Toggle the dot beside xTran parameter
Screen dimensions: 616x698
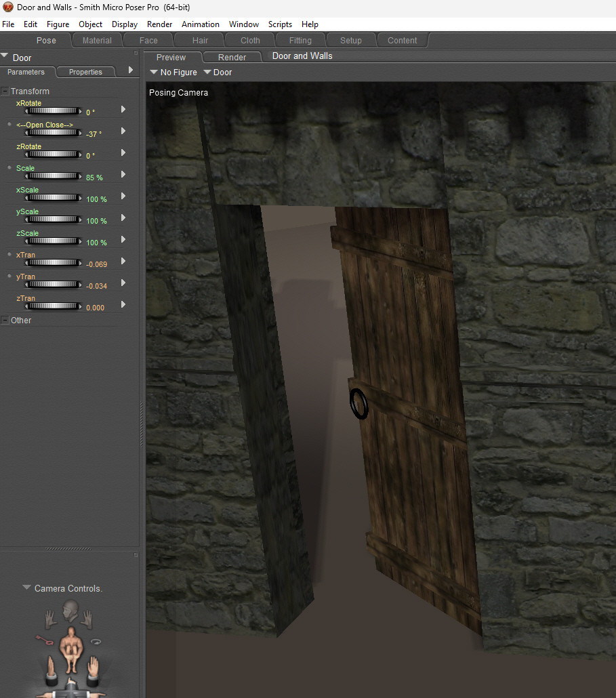click(x=9, y=254)
